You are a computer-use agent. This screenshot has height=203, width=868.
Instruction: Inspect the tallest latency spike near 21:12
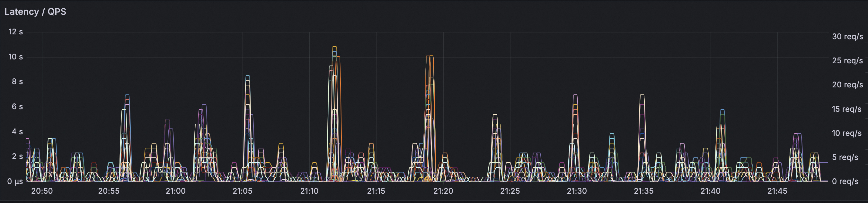point(334,47)
